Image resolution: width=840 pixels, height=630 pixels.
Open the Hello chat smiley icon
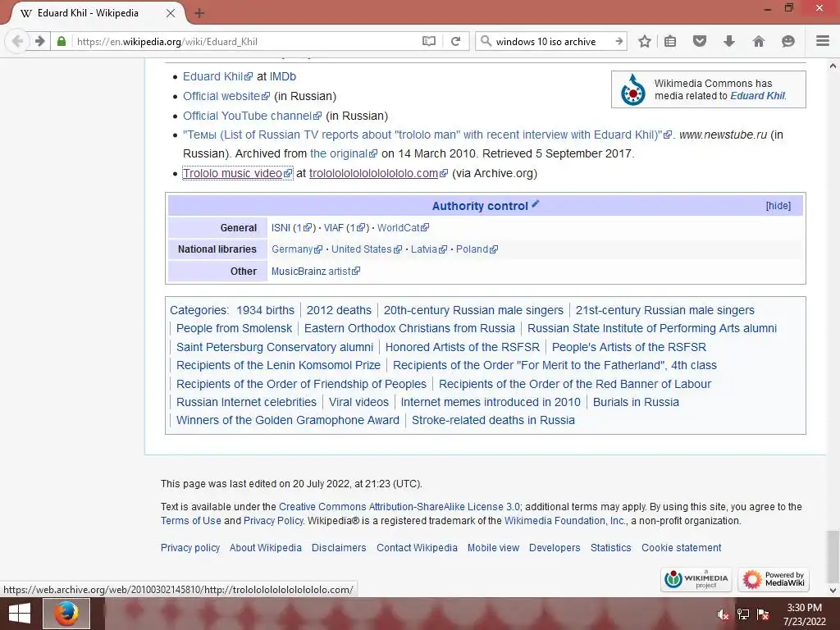[788, 41]
